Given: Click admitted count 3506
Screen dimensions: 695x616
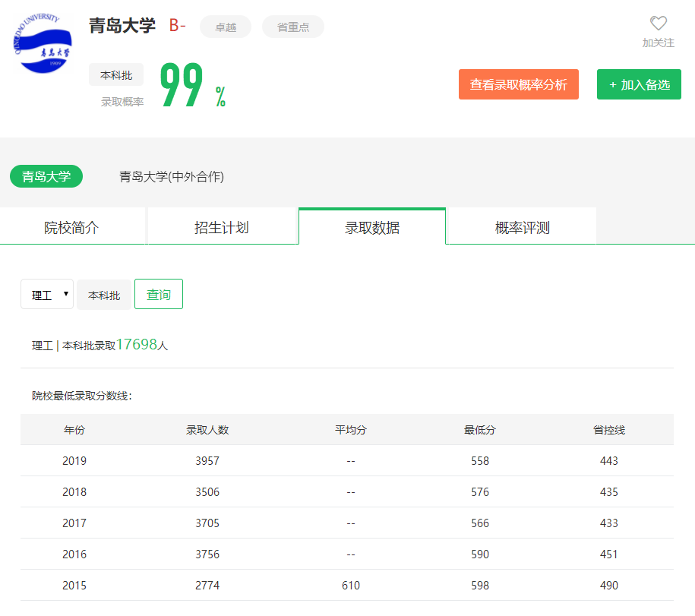Looking at the screenshot, I should coord(207,492).
